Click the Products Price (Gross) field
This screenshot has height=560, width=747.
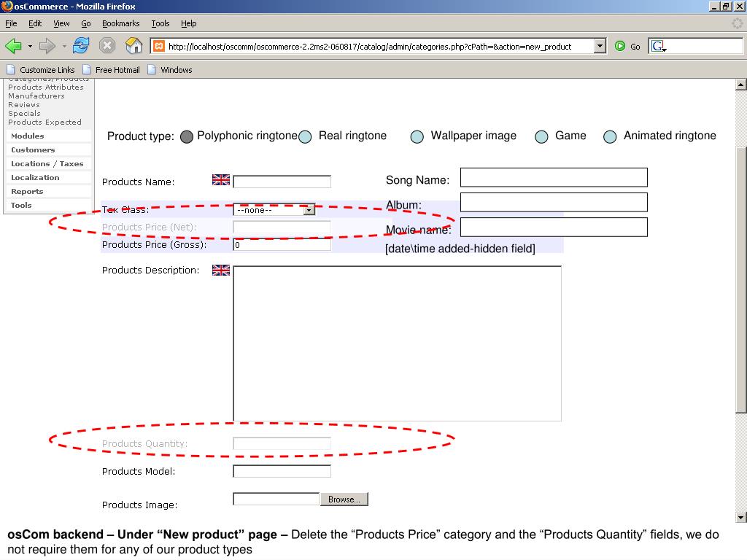pos(282,244)
